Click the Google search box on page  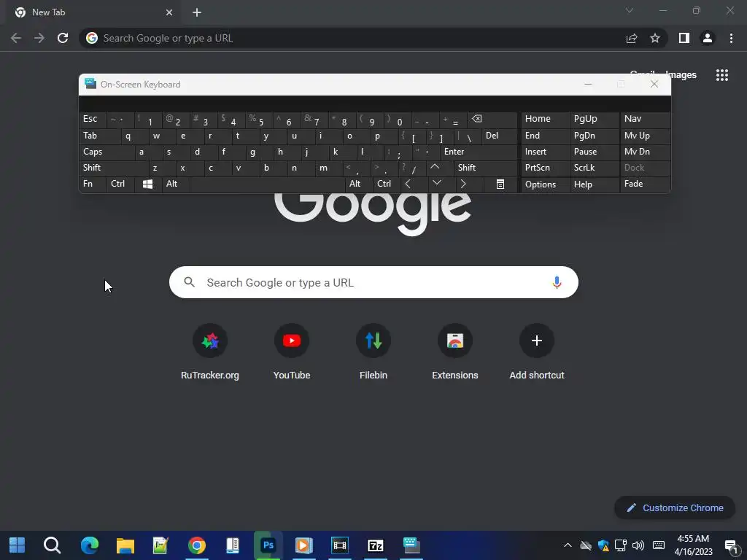pos(373,282)
